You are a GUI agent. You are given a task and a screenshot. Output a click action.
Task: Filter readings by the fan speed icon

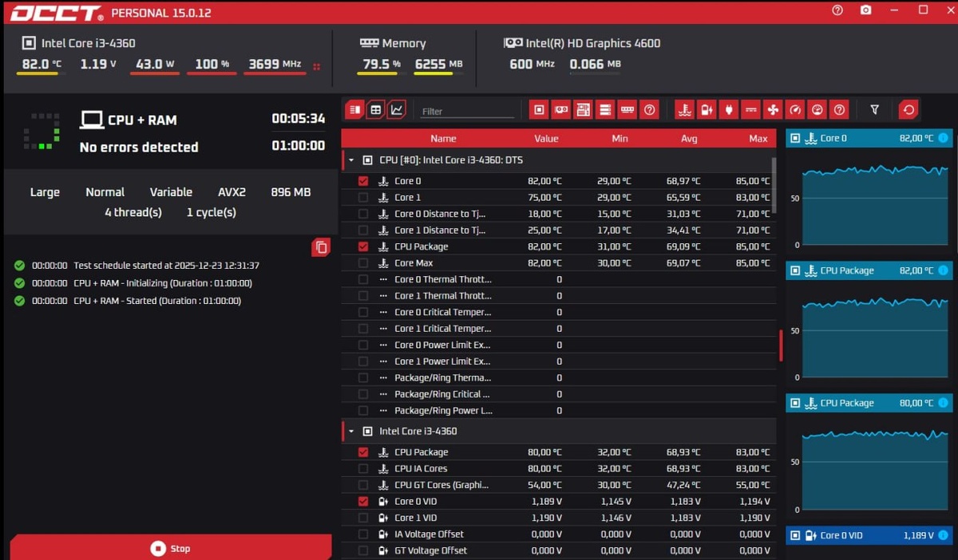tap(772, 109)
